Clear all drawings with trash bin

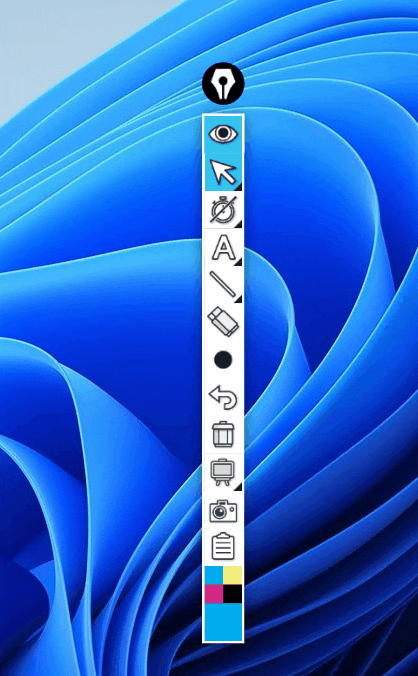tap(223, 435)
